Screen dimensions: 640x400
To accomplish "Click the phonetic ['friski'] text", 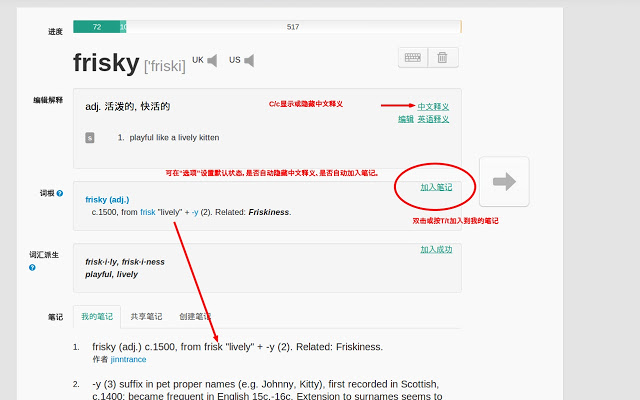I will point(164,66).
